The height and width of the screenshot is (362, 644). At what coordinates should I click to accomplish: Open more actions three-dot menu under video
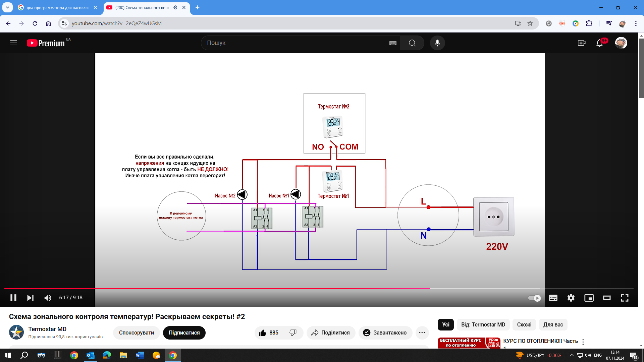[x=422, y=333]
